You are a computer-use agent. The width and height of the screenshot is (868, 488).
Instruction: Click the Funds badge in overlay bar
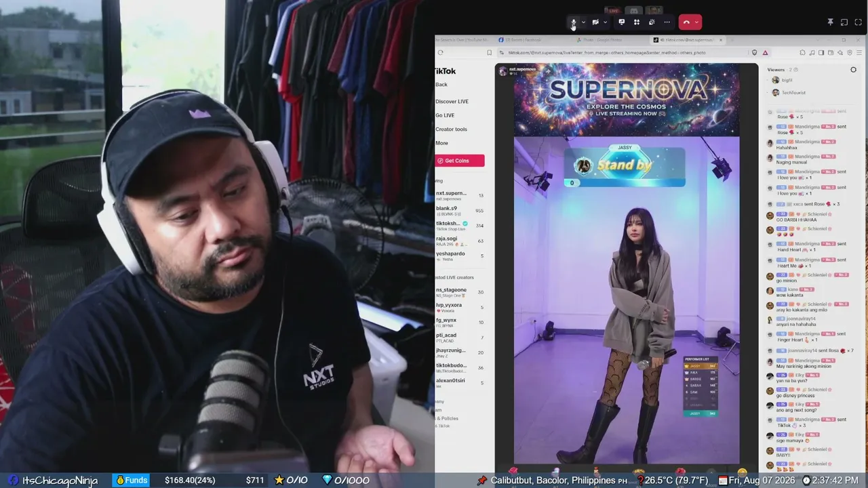(131, 480)
